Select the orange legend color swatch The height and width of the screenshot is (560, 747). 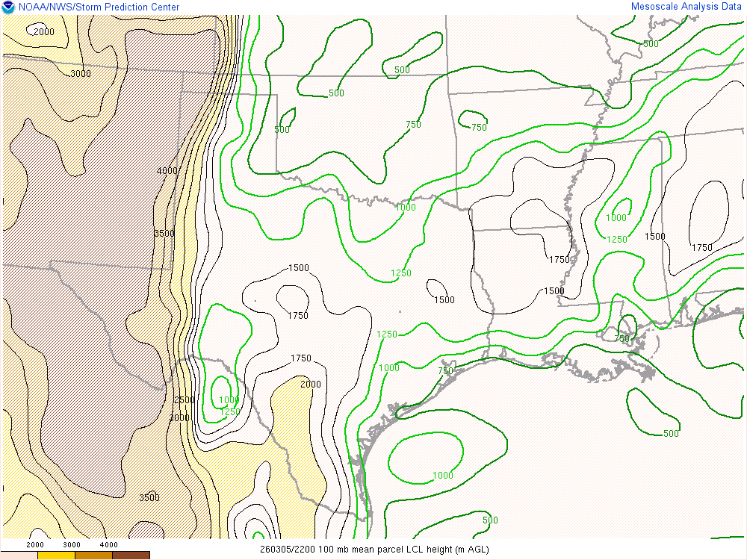(93, 556)
